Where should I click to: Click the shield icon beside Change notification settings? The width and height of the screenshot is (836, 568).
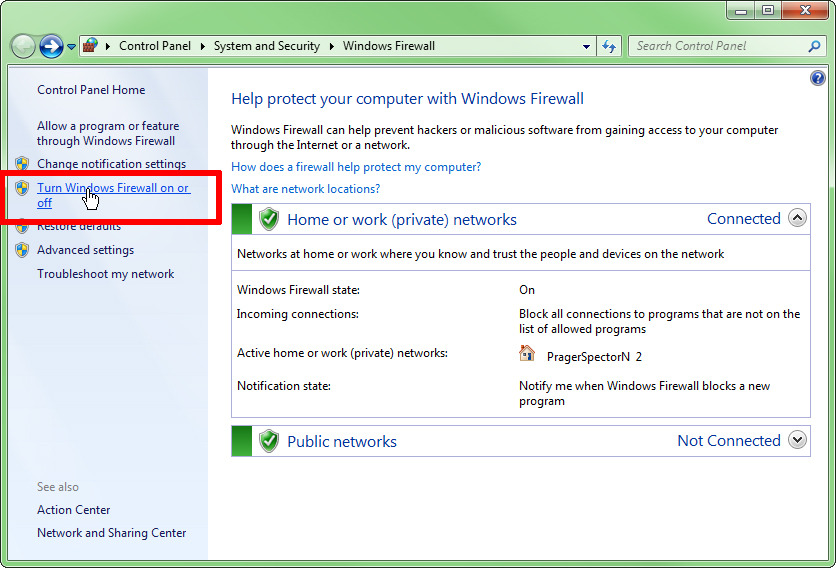[22, 164]
